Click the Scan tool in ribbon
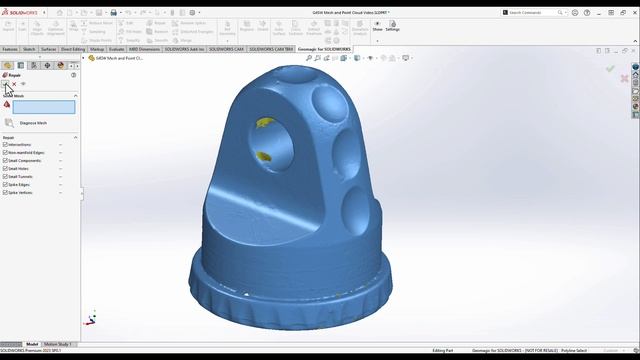The image size is (640, 360). pyautogui.click(x=22, y=27)
